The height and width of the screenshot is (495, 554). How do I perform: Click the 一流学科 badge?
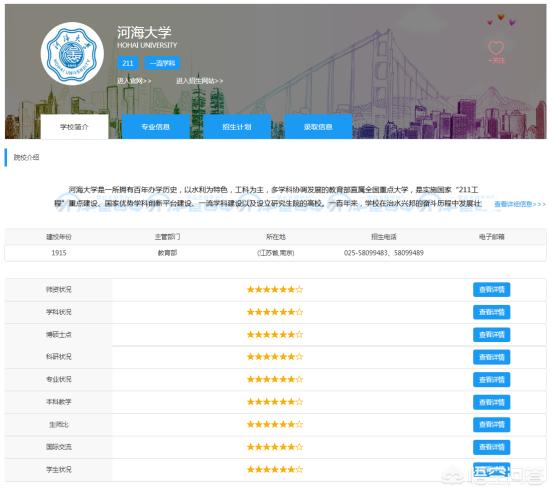(x=162, y=63)
